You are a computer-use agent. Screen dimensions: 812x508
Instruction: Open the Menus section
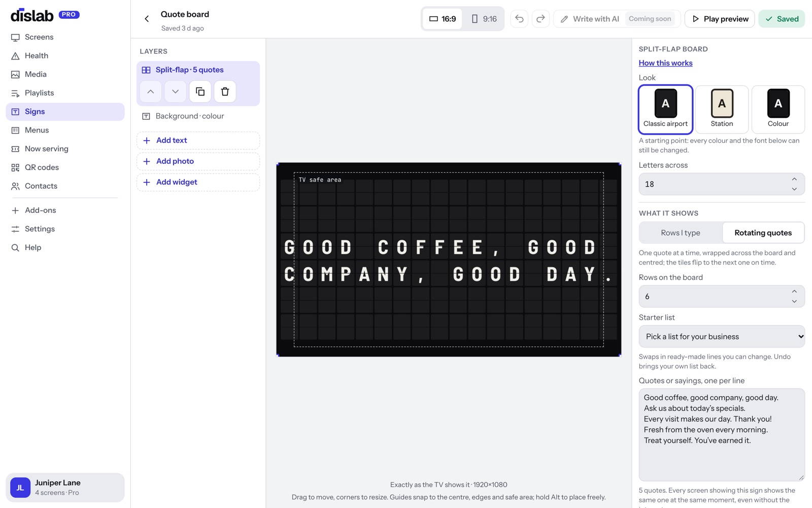(x=65, y=130)
